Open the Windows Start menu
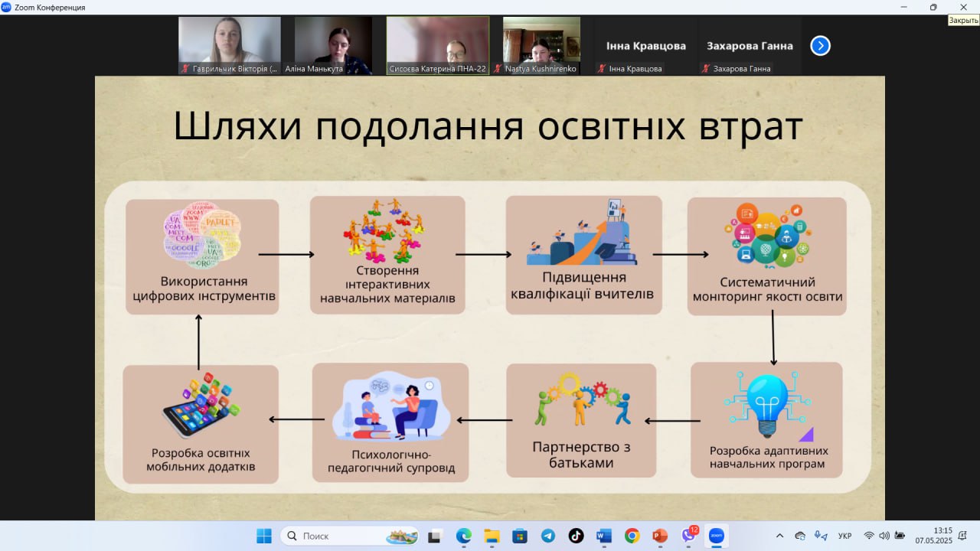 click(264, 536)
